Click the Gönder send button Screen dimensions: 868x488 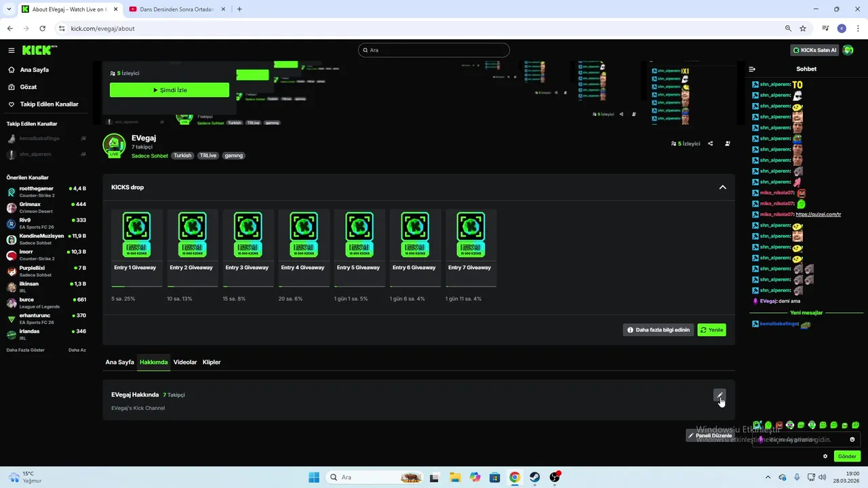tap(848, 456)
